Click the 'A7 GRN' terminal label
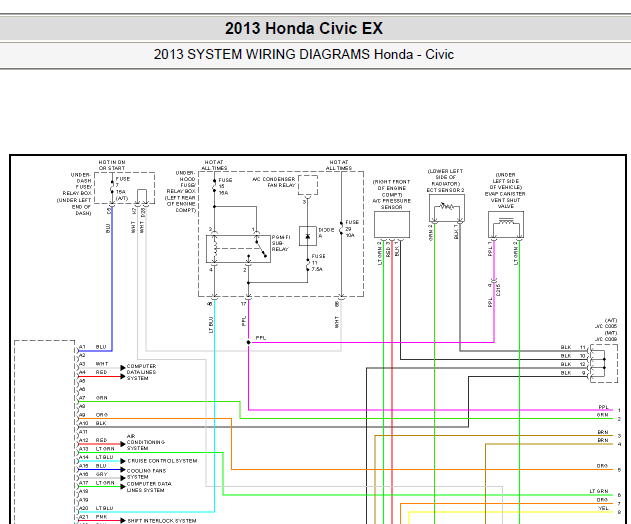The height and width of the screenshot is (524, 631). coord(93,398)
